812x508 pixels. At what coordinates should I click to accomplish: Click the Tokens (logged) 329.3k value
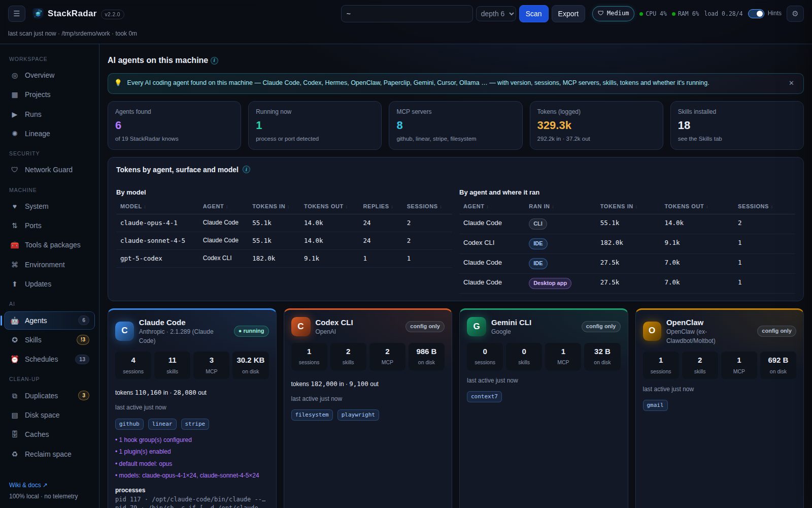[554, 125]
